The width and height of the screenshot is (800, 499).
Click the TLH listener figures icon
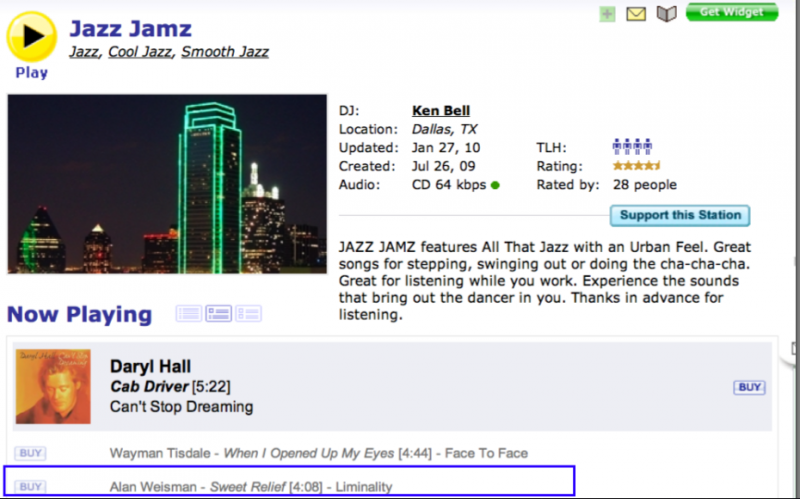coord(632,147)
